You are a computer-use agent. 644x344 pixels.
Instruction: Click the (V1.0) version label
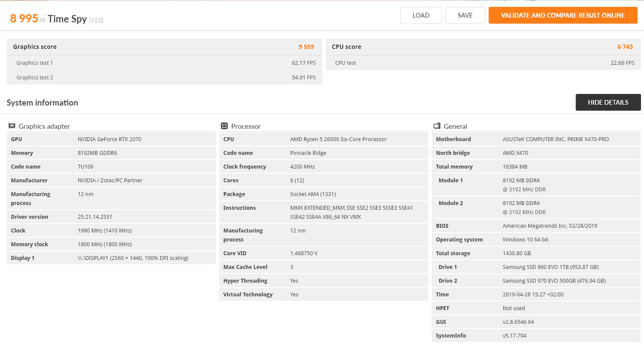tap(96, 20)
